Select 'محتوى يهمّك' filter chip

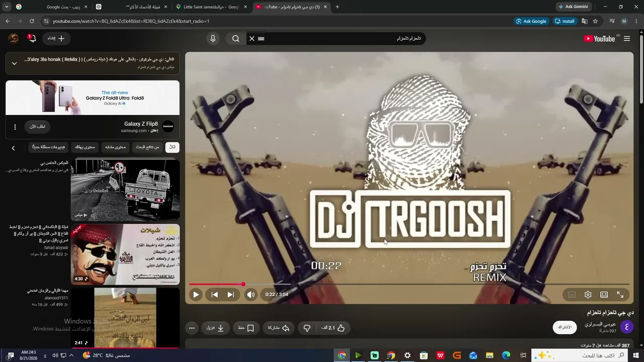[x=85, y=147]
